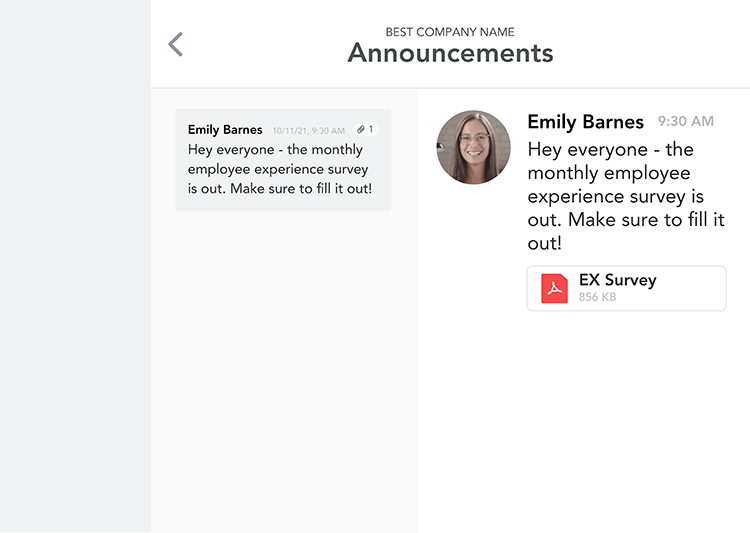
Task: Click the 856 KB file size label
Action: pyautogui.click(x=597, y=297)
